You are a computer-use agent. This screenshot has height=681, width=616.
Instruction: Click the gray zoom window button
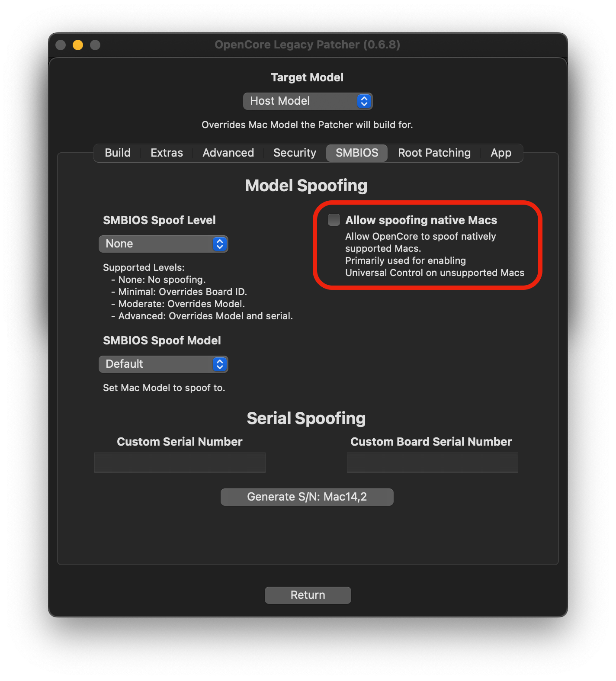tap(95, 45)
